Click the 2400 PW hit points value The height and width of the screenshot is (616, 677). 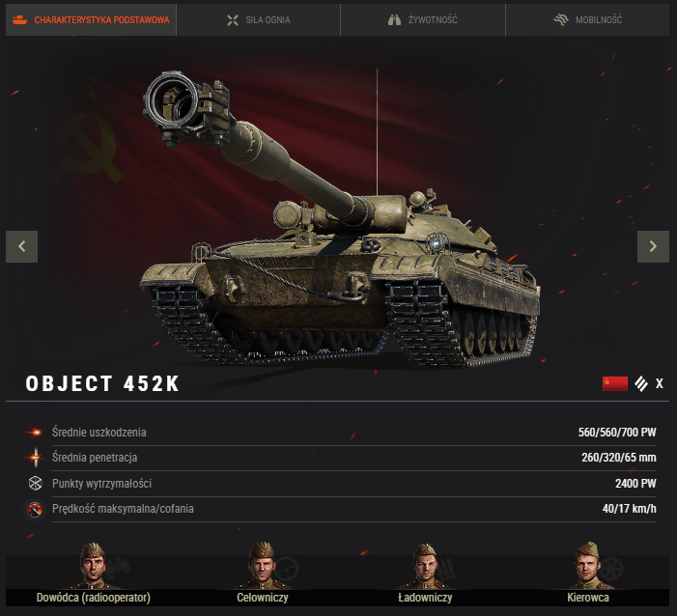coord(635,484)
